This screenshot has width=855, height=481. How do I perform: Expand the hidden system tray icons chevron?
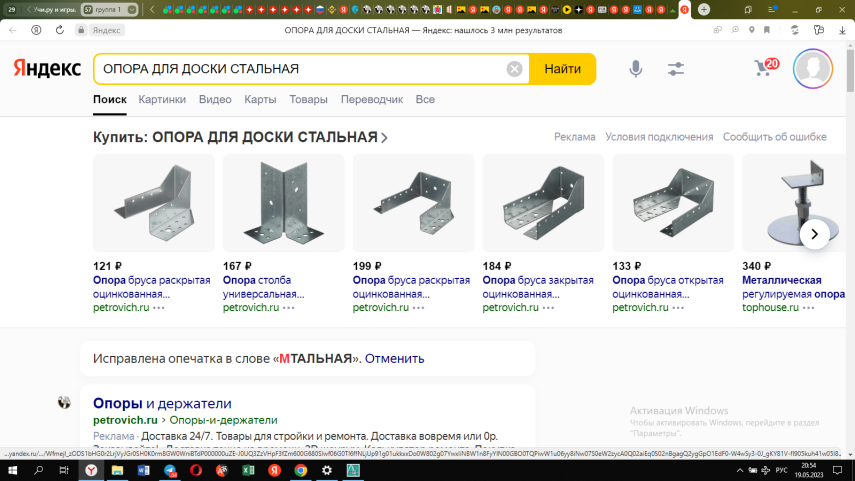pos(739,470)
